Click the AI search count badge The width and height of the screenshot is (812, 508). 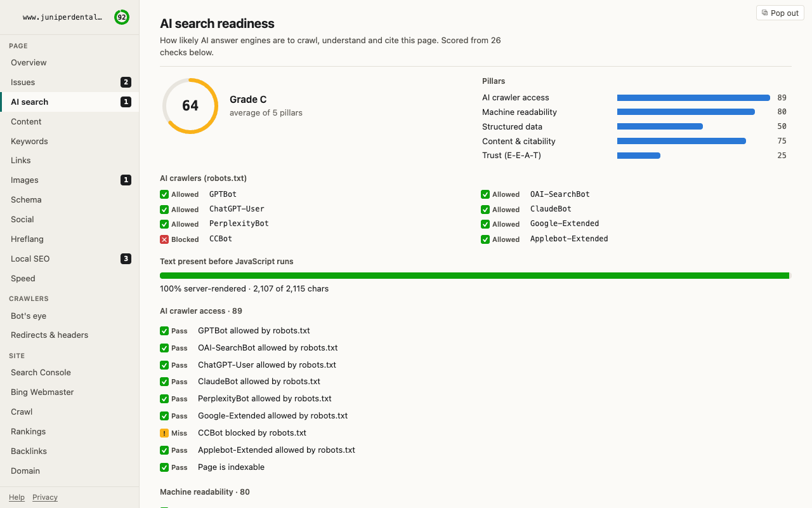[126, 102]
